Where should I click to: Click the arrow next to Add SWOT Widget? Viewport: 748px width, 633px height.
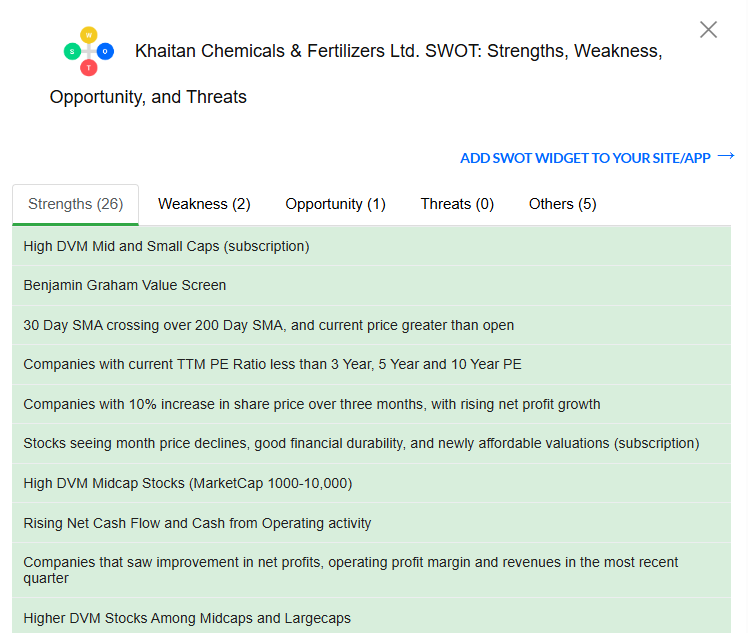pos(726,156)
